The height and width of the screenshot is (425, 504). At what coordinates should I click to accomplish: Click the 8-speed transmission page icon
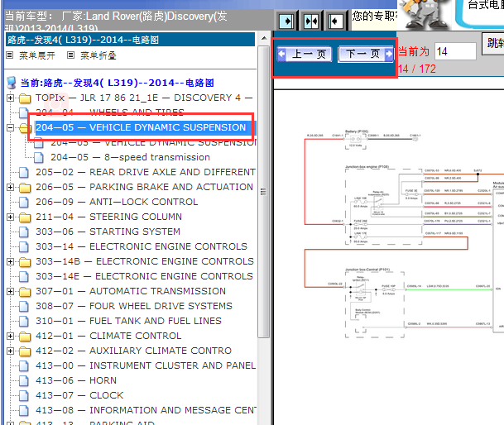[x=39, y=157]
